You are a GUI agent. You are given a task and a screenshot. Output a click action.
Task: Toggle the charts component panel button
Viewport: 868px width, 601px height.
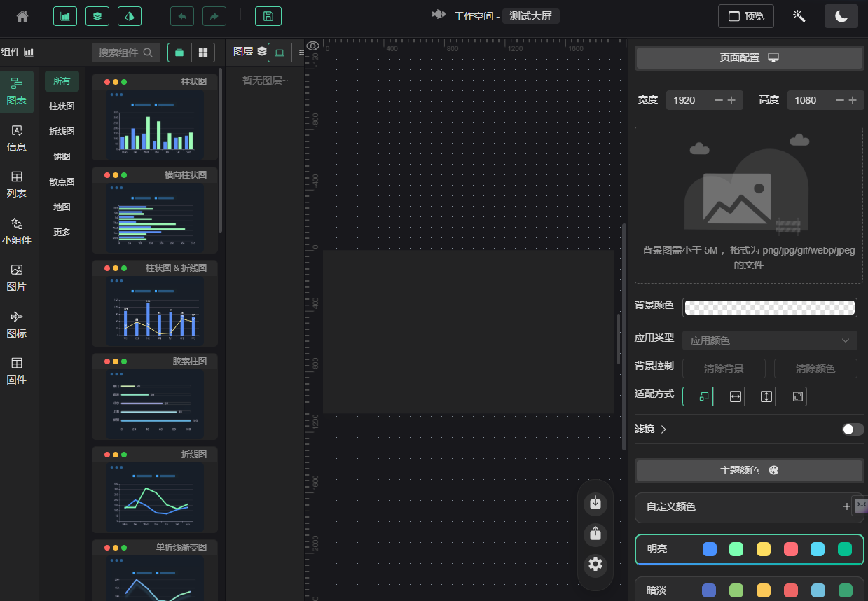(x=65, y=16)
